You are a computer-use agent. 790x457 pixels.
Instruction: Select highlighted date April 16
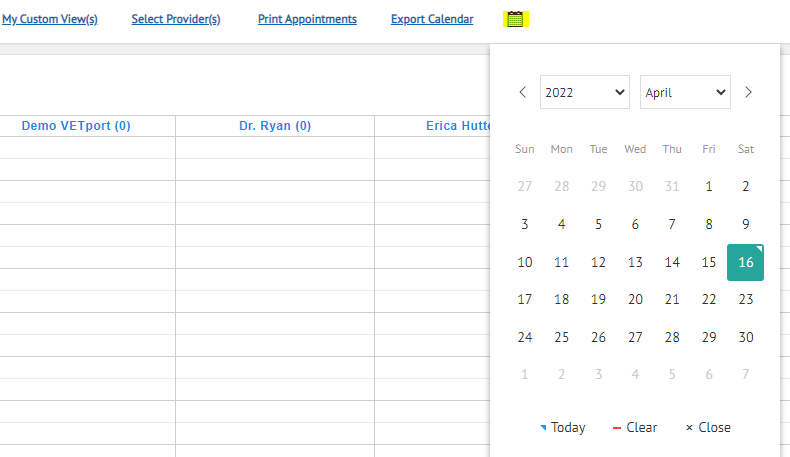click(745, 263)
